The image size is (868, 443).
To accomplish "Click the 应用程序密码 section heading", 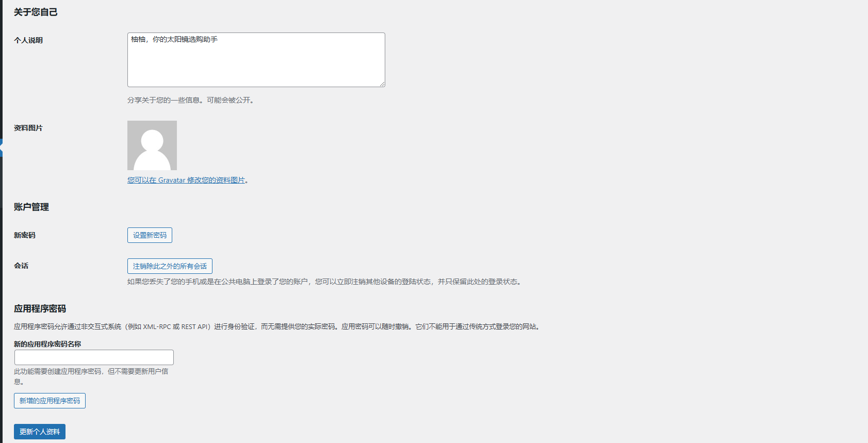I will [x=40, y=308].
